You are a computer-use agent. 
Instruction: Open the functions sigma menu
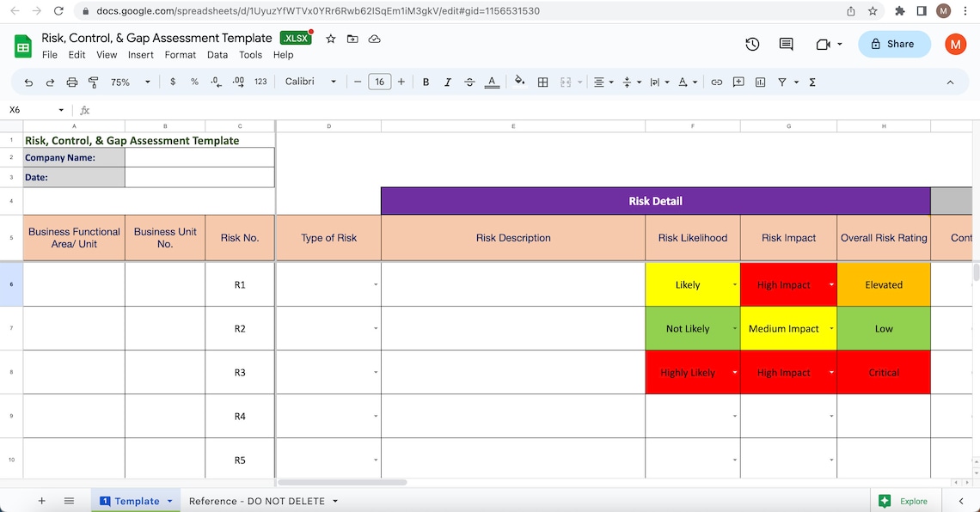812,82
